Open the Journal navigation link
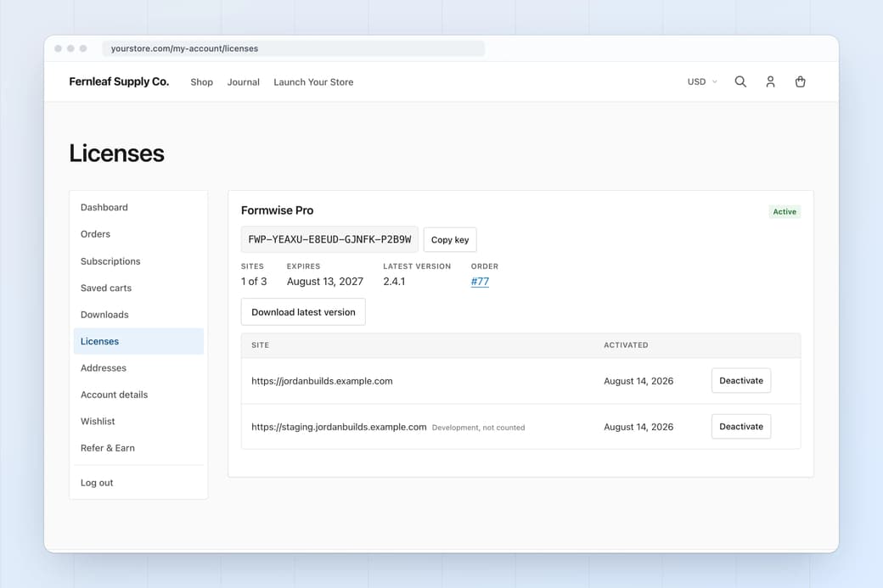 [x=244, y=82]
